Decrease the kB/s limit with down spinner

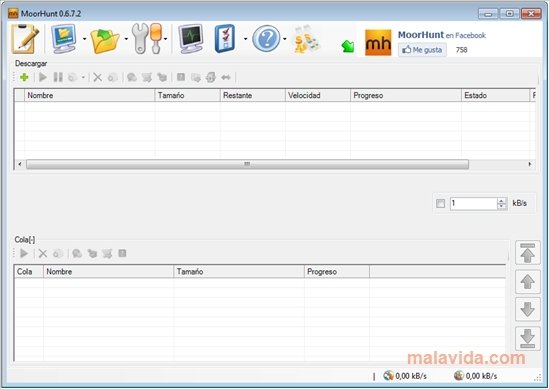coord(502,207)
